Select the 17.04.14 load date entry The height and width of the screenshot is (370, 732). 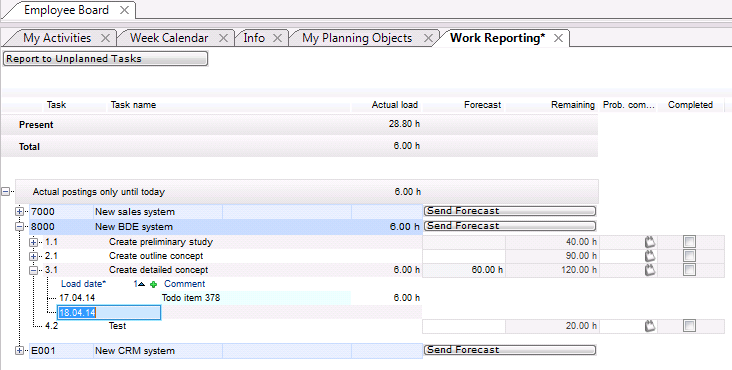pyautogui.click(x=77, y=298)
